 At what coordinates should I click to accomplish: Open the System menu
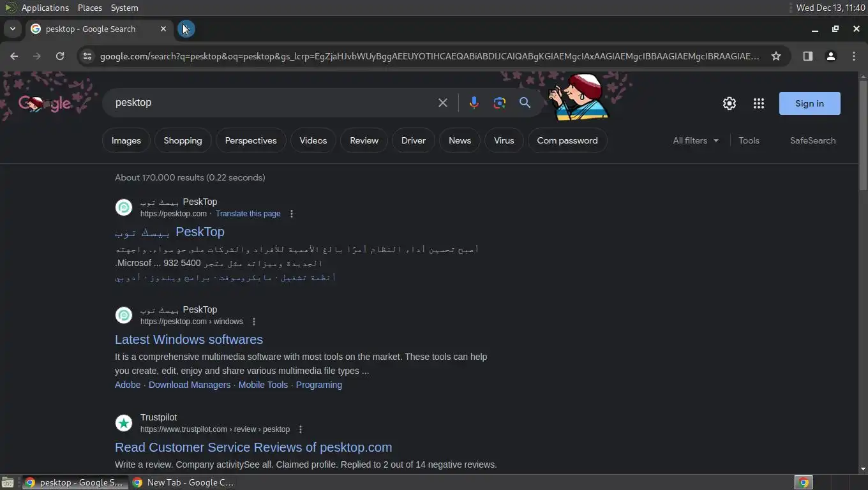pos(124,8)
